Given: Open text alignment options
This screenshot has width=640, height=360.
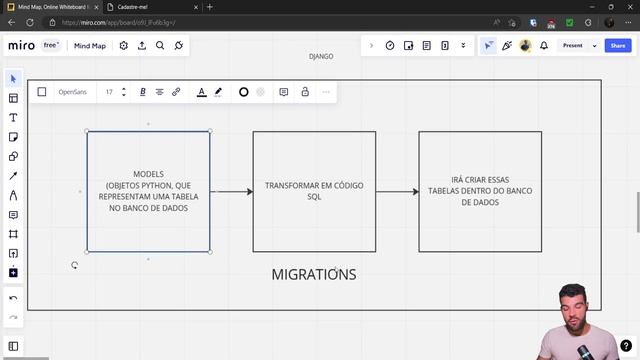Looking at the screenshot, I should [159, 92].
